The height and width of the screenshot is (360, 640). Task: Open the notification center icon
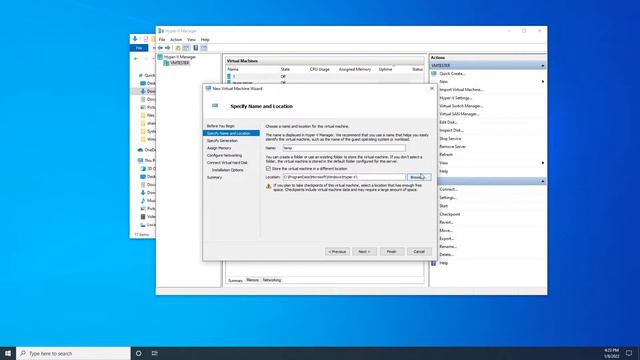click(x=629, y=353)
